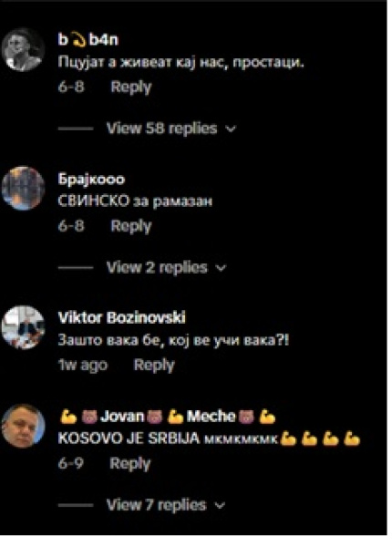Reply to Брајкооо's СВИНСКО comment
The image size is (392, 547).
130,226
